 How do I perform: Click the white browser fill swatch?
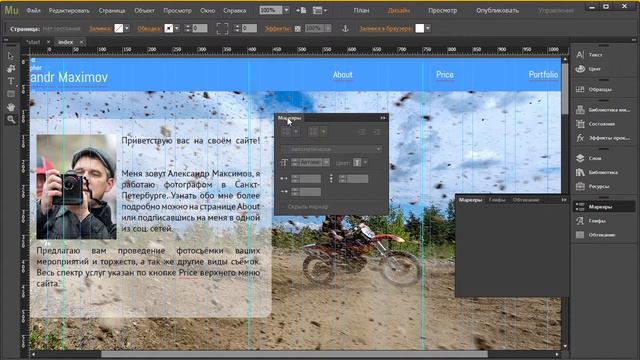(x=420, y=28)
